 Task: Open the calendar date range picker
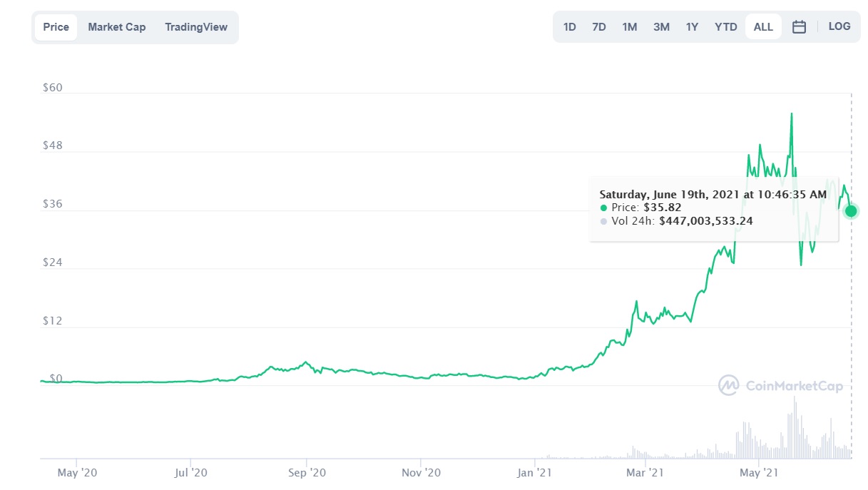point(800,27)
